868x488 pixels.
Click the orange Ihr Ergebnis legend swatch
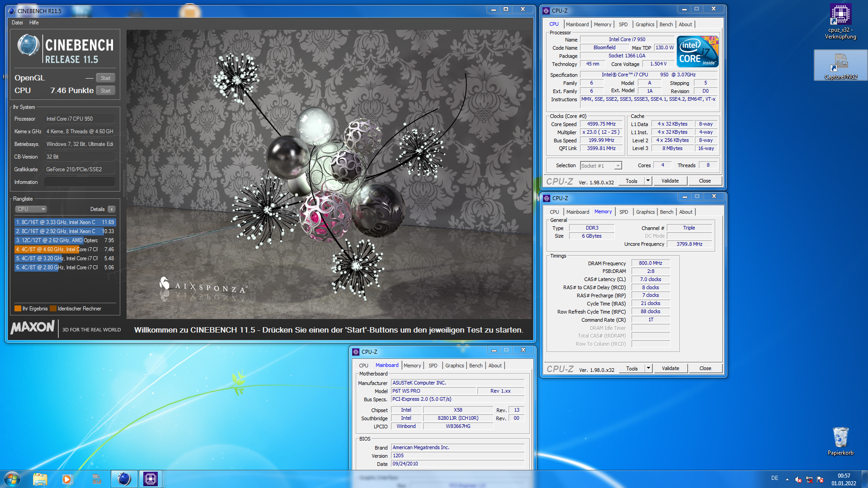18,309
